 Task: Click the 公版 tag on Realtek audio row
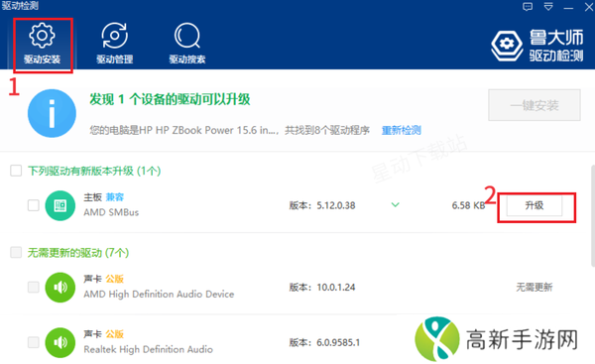tap(115, 334)
